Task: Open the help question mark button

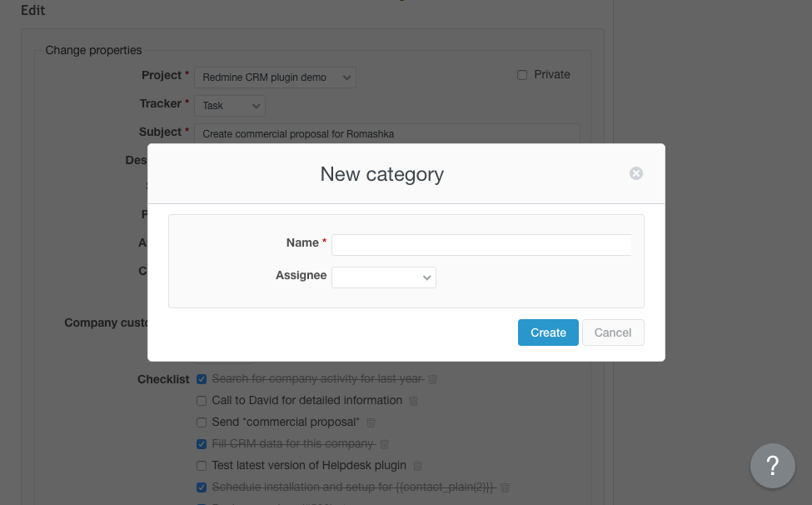Action: point(772,465)
